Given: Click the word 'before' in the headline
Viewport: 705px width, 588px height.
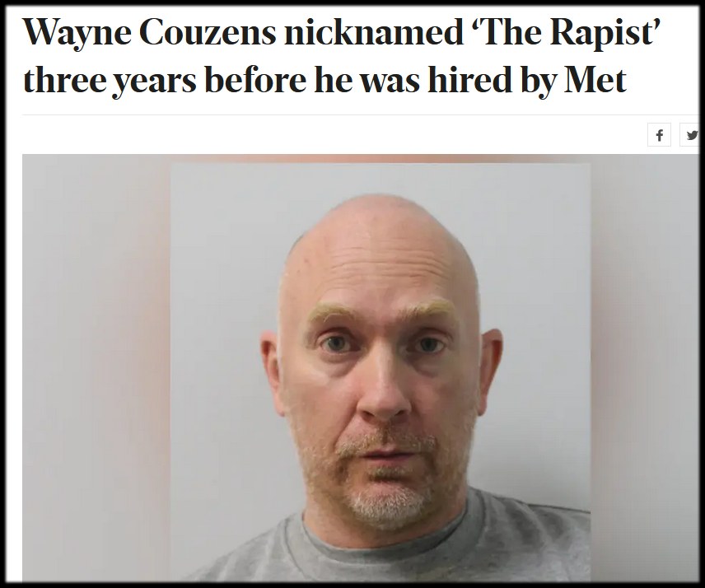Looking at the screenshot, I should (255, 80).
